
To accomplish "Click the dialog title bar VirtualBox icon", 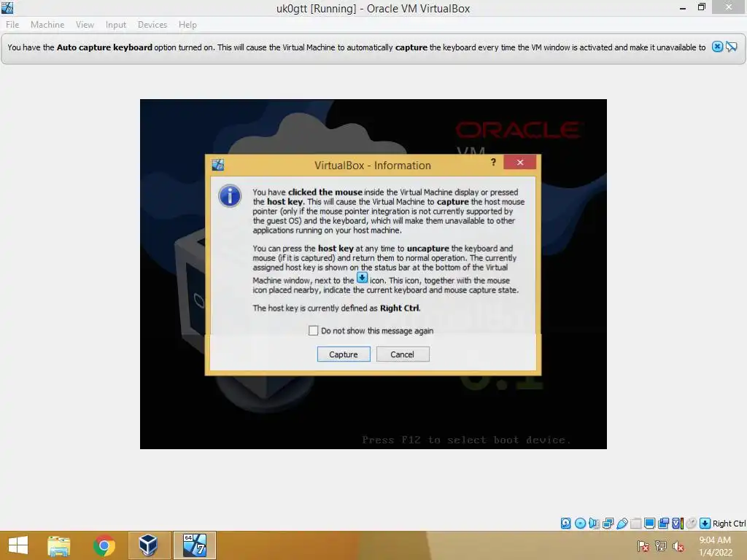I will pos(217,165).
